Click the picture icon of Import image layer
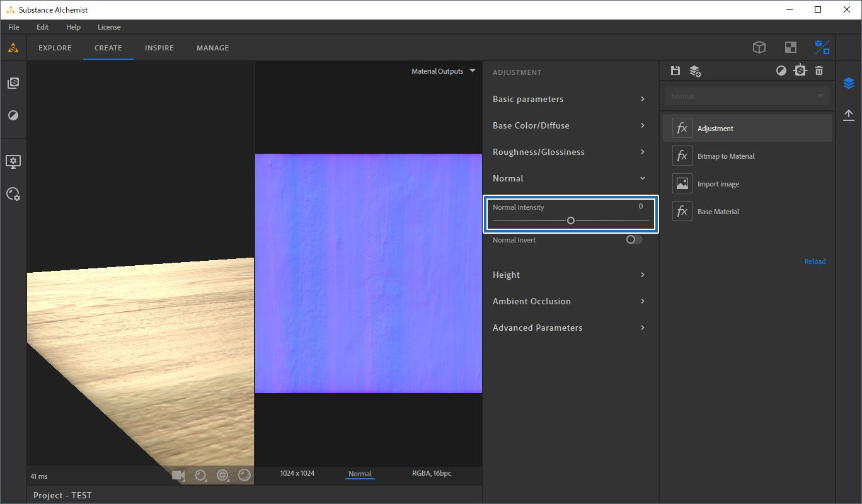 (x=682, y=183)
